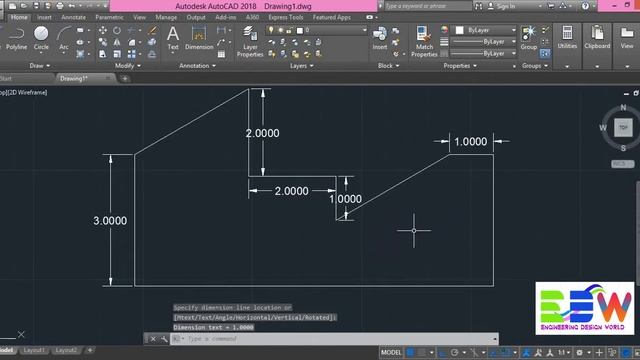This screenshot has width=640, height=360.
Task: Click the Table icon in Annotation panel
Action: tap(221, 54)
